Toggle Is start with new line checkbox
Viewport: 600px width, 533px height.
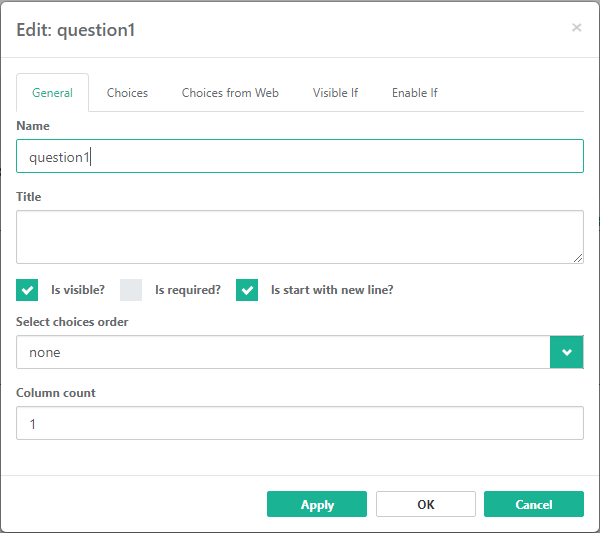(247, 290)
